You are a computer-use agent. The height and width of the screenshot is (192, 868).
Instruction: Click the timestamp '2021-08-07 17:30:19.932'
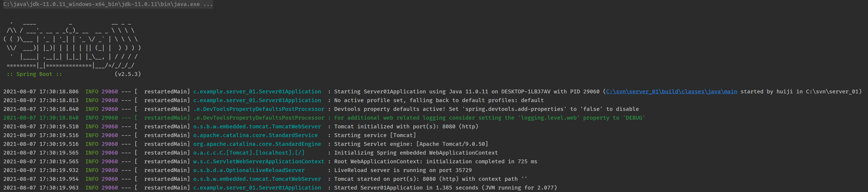click(41, 170)
